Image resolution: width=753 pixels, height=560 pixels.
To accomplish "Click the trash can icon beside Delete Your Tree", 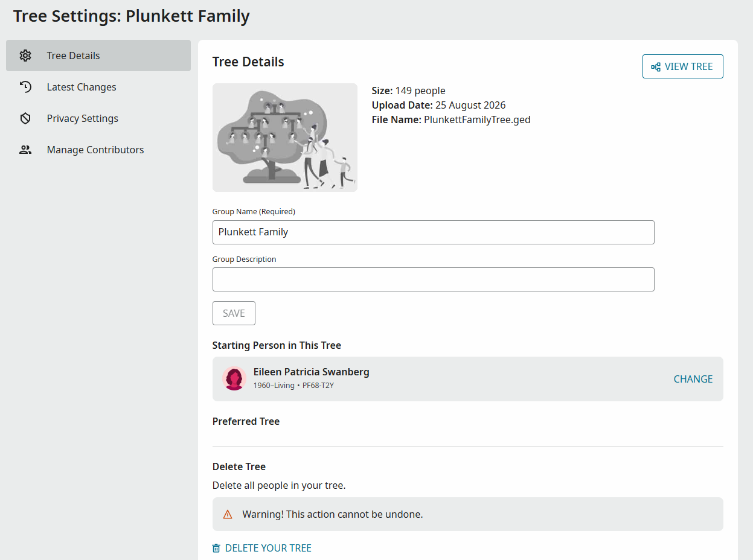I will 216,548.
